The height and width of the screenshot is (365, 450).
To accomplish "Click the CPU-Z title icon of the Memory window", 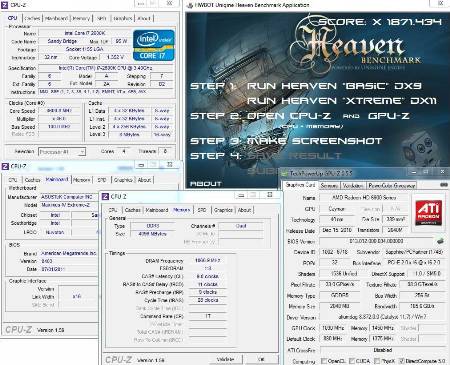I will point(105,196).
